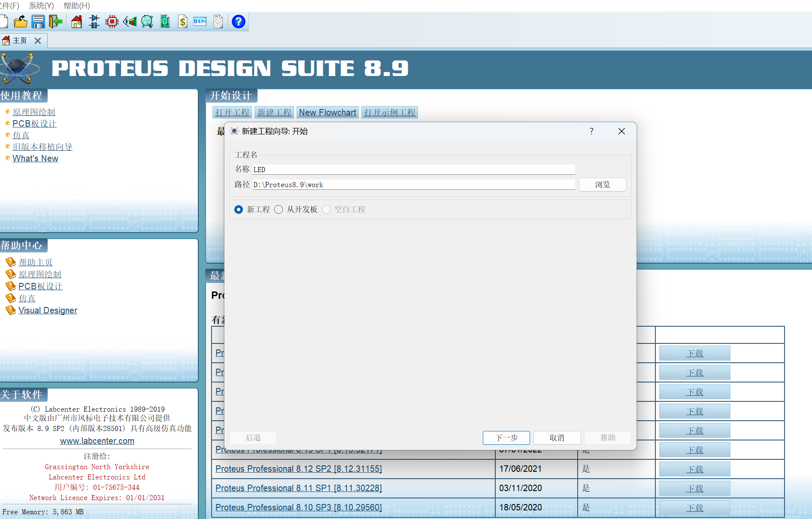
Task: Click the 名称 field containing LED
Action: [414, 170]
